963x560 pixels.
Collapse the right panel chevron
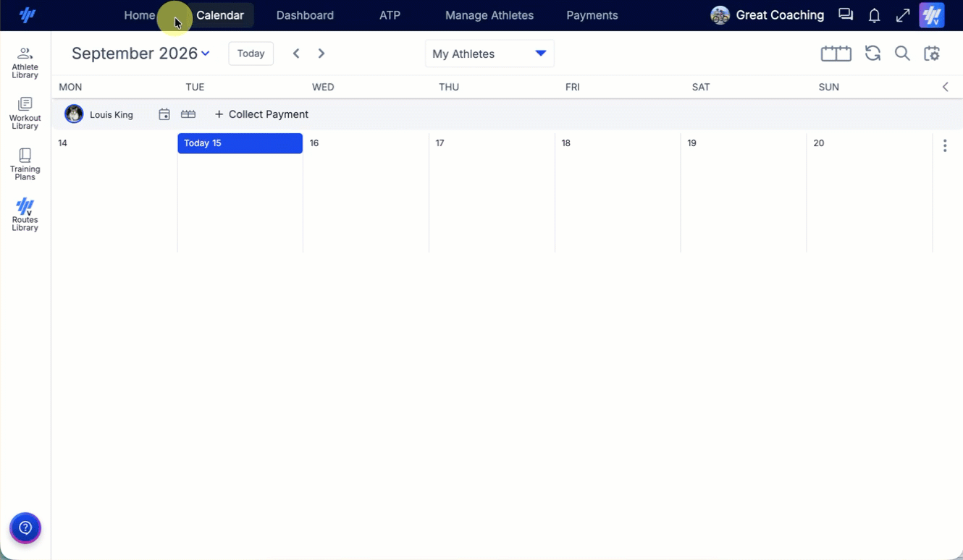coord(945,87)
